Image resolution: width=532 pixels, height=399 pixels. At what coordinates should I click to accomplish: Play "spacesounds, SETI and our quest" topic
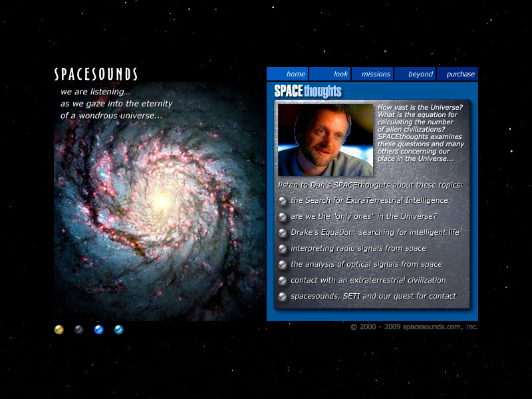pos(373,296)
